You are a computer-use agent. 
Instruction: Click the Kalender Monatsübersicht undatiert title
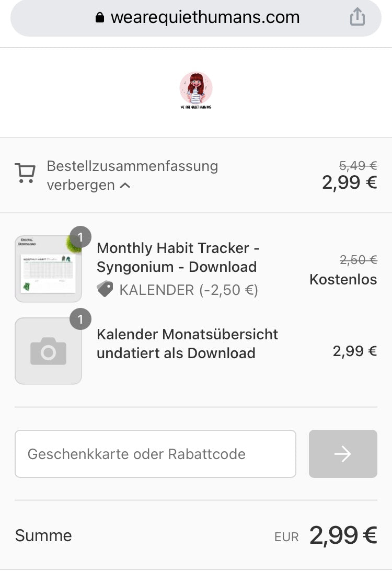[187, 344]
